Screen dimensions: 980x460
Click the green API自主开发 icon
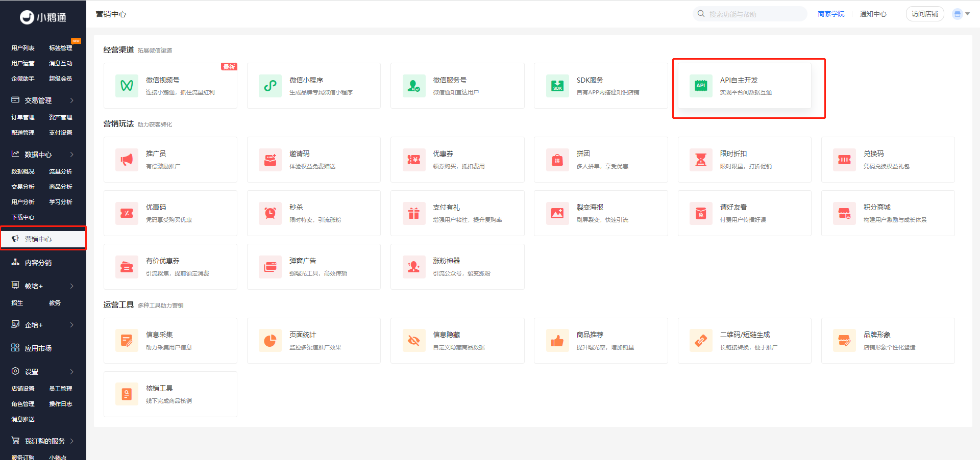(x=701, y=86)
